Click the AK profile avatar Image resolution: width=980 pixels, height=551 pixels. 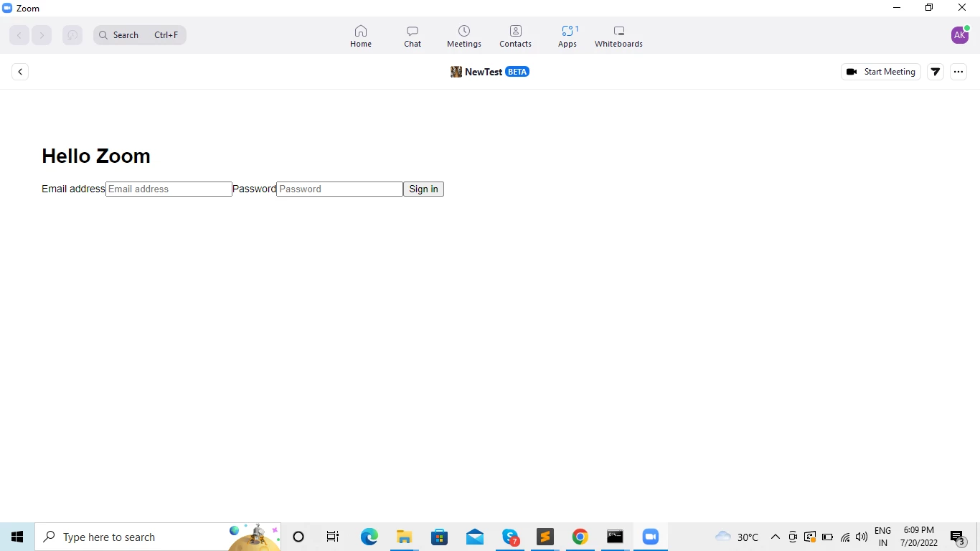(x=960, y=34)
